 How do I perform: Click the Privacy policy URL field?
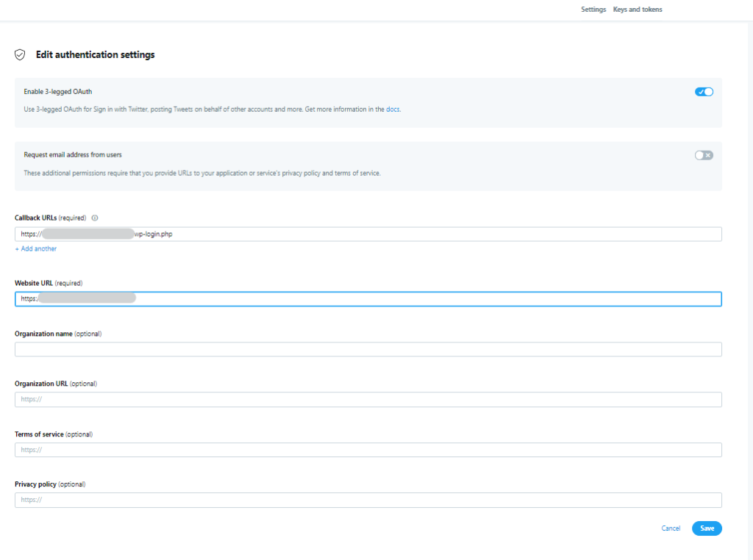tap(368, 500)
